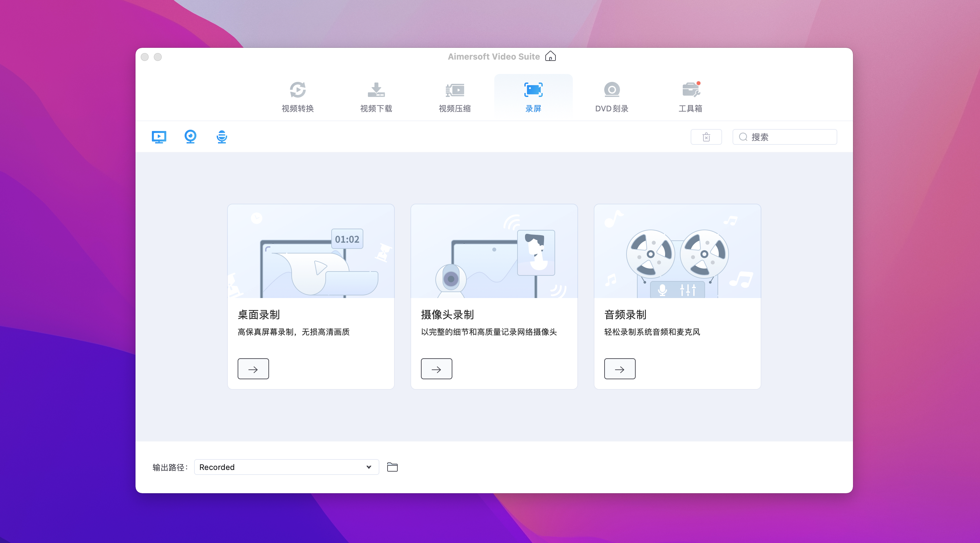The width and height of the screenshot is (980, 543).
Task: Select the webcam recorder toolbar icon
Action: click(190, 137)
